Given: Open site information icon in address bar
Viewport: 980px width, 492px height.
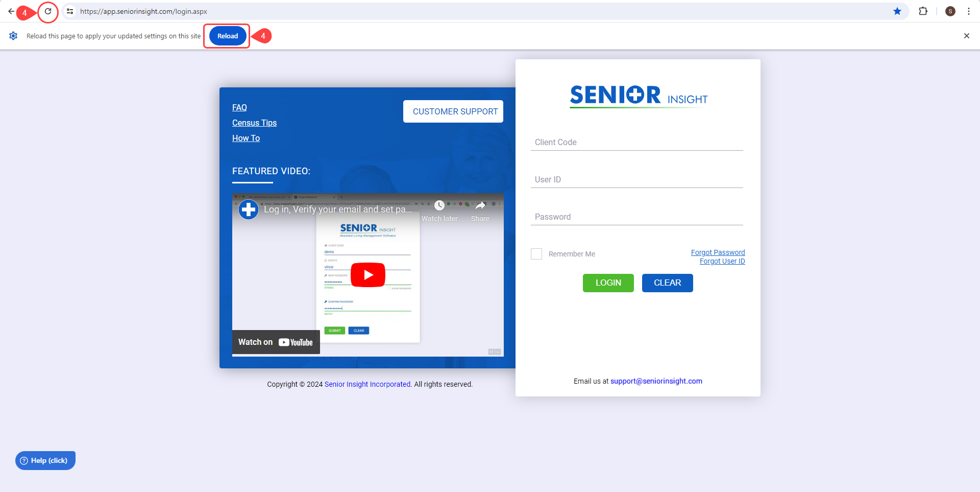Looking at the screenshot, I should [70, 11].
